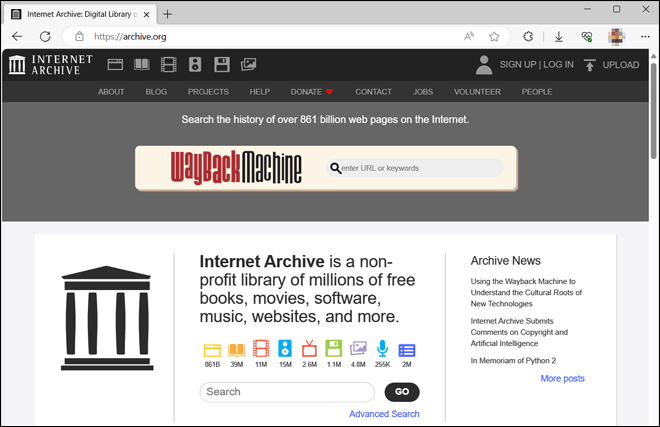Open the yellow web pages icon labeled 861B

212,350
